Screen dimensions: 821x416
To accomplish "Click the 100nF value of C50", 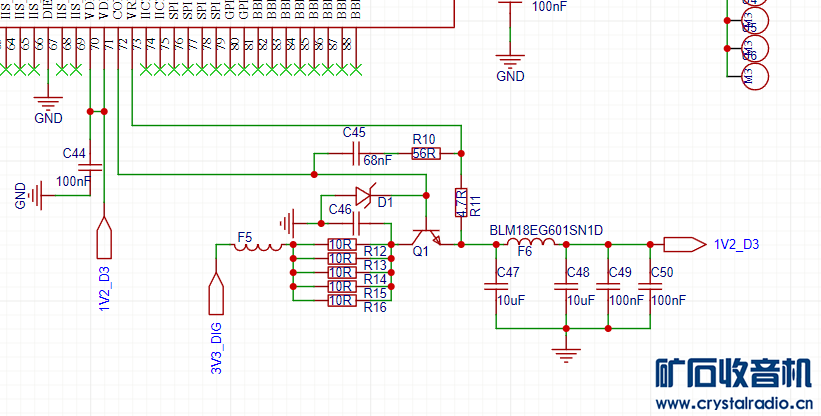I will (x=669, y=300).
